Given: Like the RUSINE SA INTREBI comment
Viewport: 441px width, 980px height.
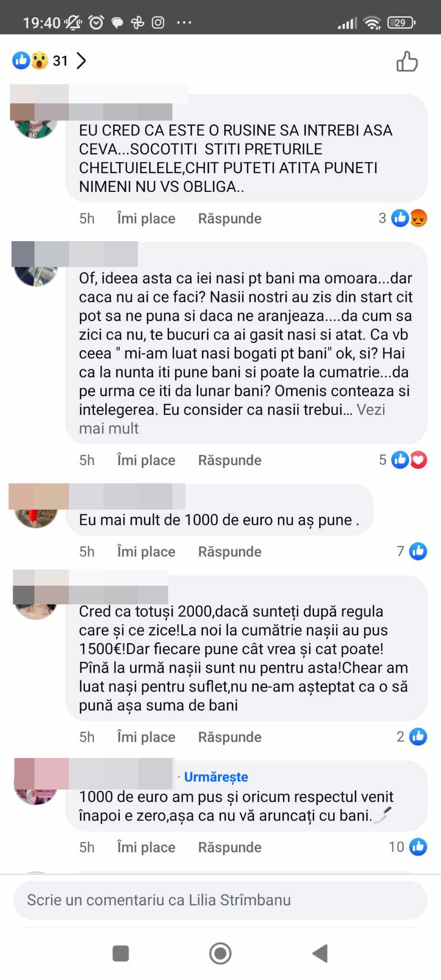Looking at the screenshot, I should click(146, 219).
